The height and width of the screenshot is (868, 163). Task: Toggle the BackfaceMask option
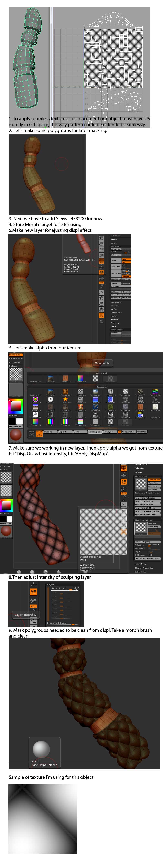pos(16,358)
